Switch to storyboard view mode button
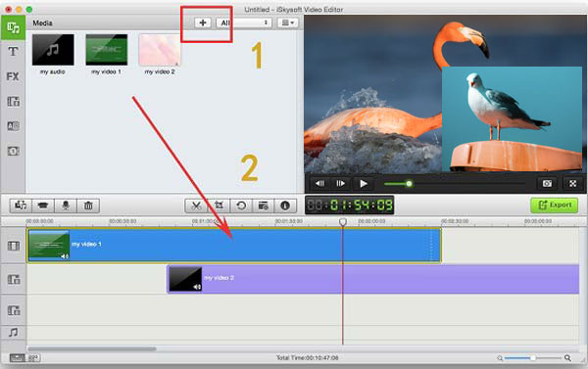This screenshot has height=369, width=588. tap(33, 358)
